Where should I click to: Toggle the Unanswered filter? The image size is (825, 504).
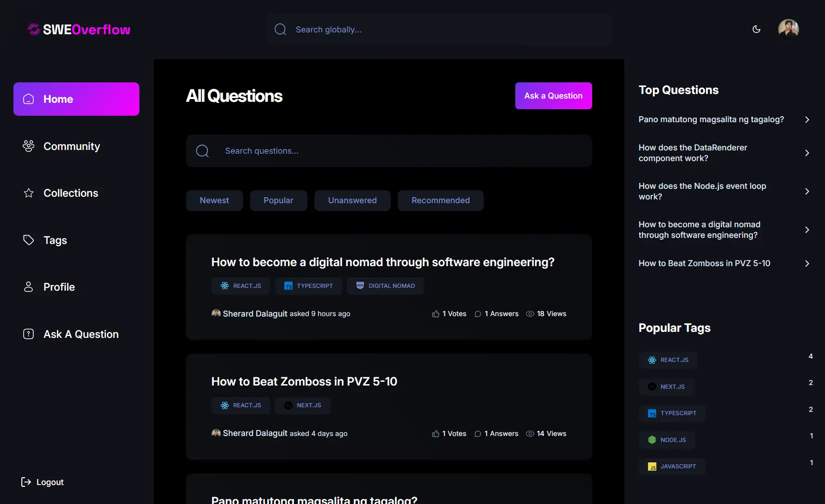click(x=352, y=200)
